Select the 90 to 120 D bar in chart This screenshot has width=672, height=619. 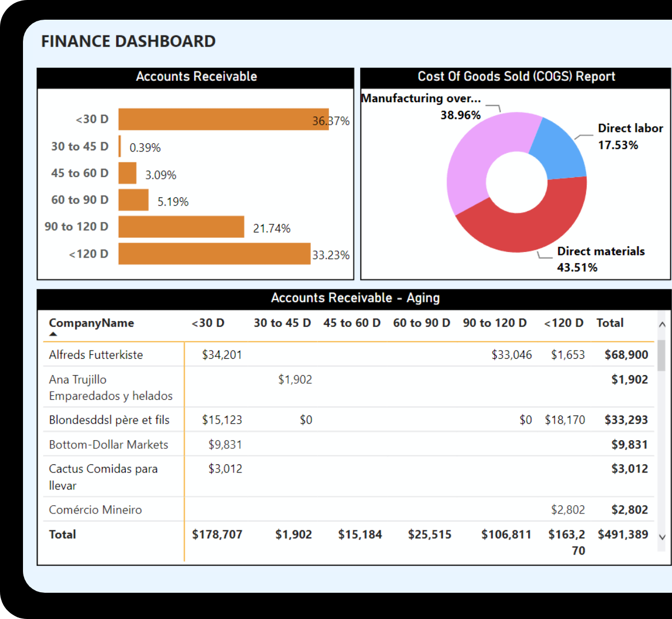[x=181, y=226]
